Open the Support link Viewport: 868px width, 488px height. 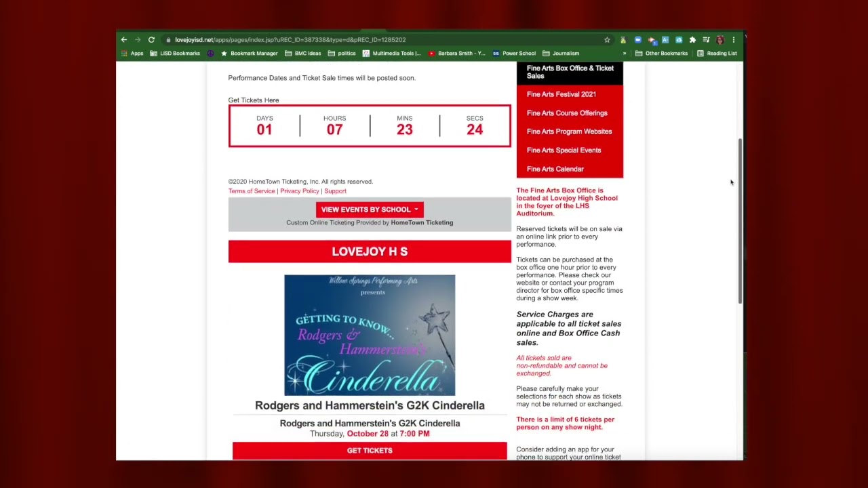(x=335, y=191)
